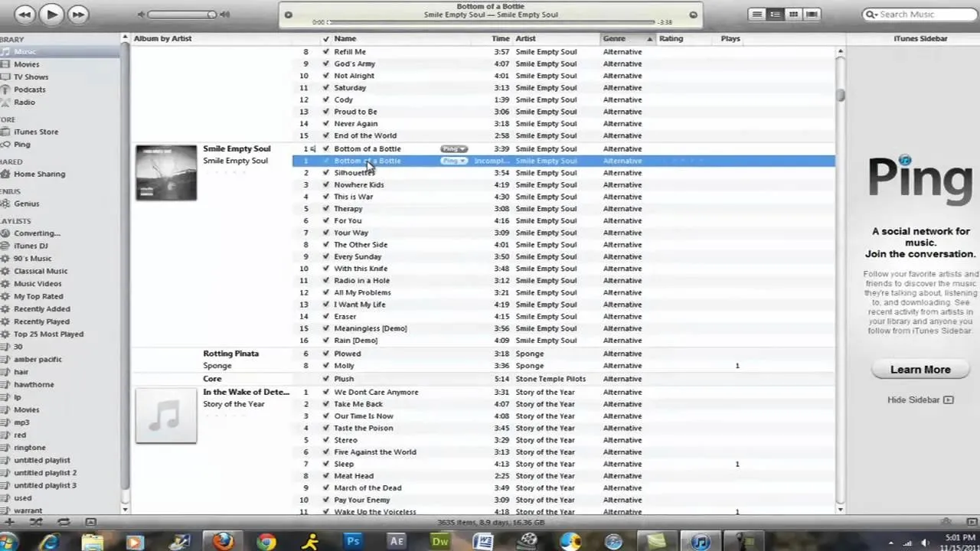The width and height of the screenshot is (980, 551).
Task: Add a new playlist with plus button
Action: pos(9,522)
